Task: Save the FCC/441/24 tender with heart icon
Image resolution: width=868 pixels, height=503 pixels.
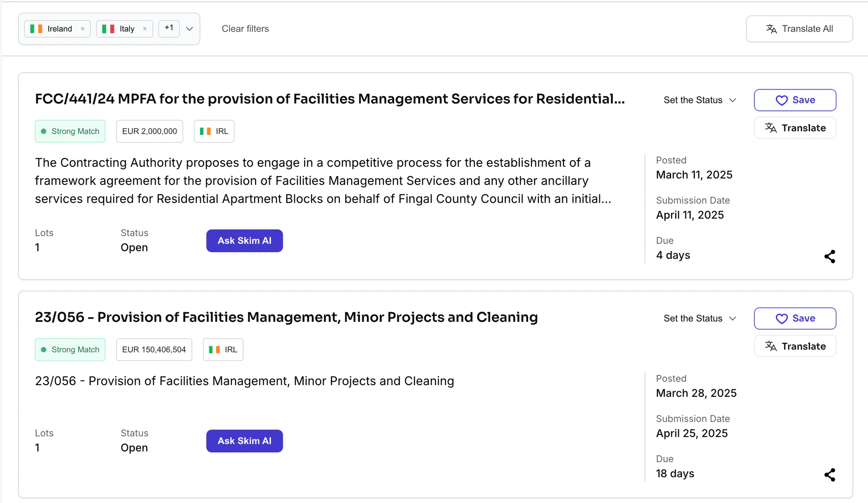Action: point(795,100)
